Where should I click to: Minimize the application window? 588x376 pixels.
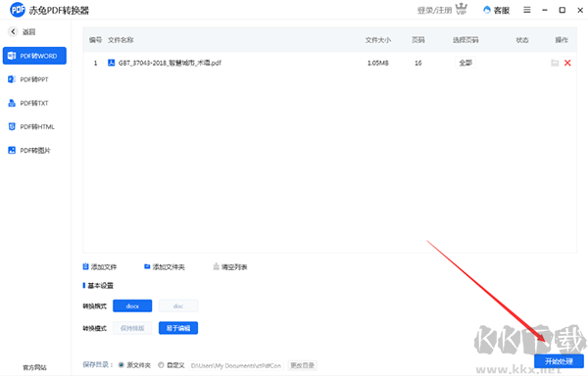pyautogui.click(x=545, y=10)
